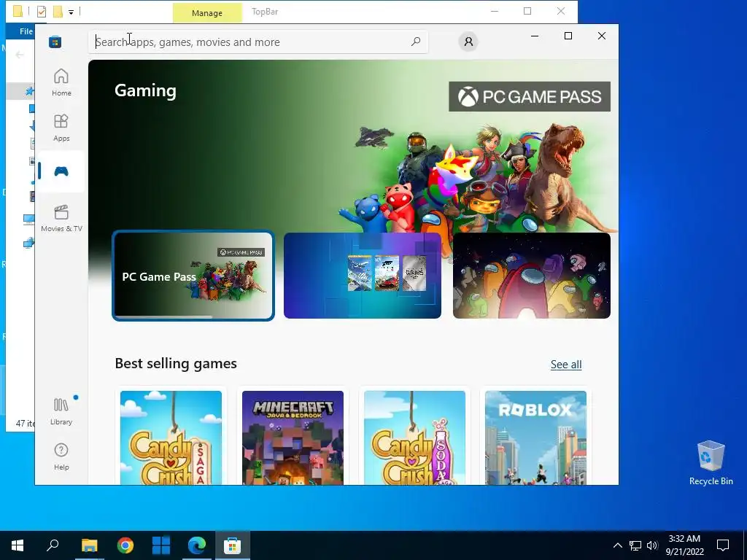Click File Explorer new folder toolbar icon
Viewport: 747px width, 560px height.
[x=58, y=12]
